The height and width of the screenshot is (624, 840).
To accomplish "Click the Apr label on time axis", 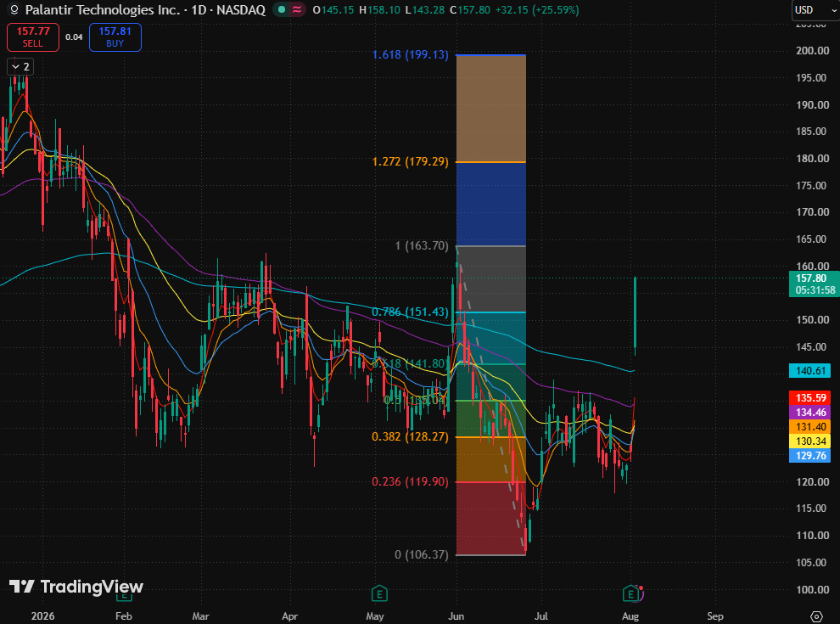I will (x=290, y=616).
